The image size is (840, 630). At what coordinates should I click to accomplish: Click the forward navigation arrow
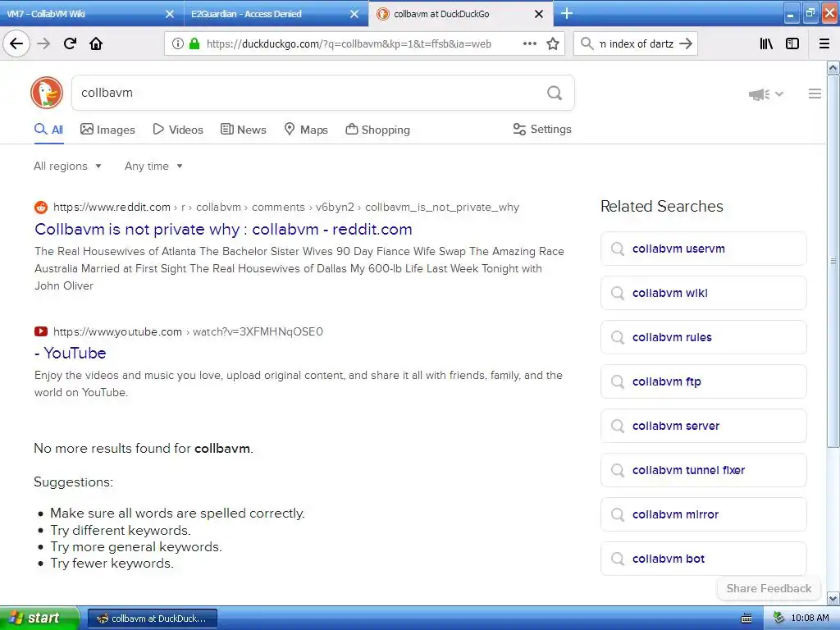43,43
